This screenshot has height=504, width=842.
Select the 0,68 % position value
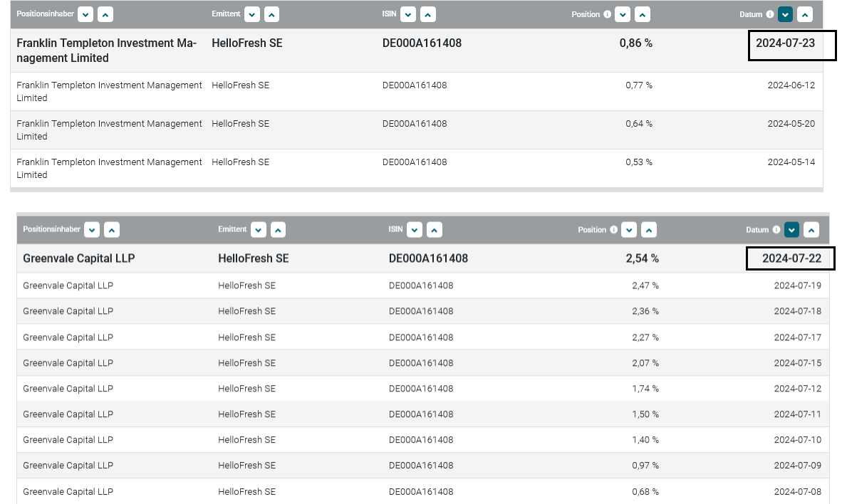tap(645, 492)
